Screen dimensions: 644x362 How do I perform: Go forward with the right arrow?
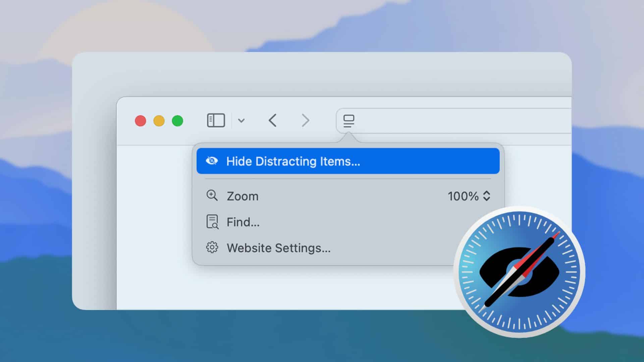pyautogui.click(x=305, y=120)
